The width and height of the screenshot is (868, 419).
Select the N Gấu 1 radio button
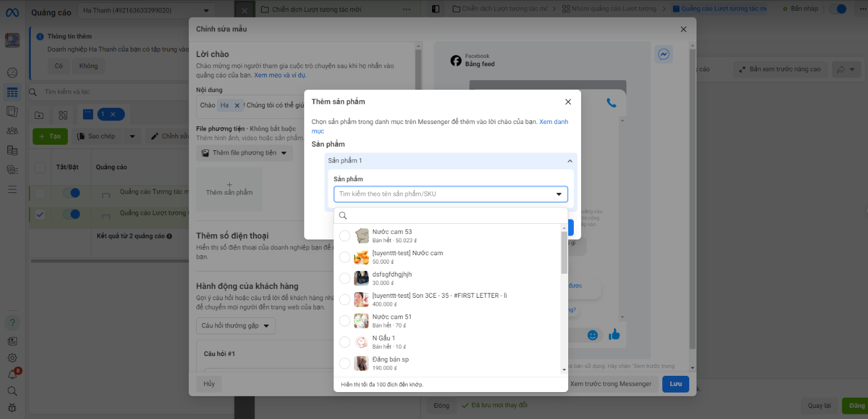345,342
